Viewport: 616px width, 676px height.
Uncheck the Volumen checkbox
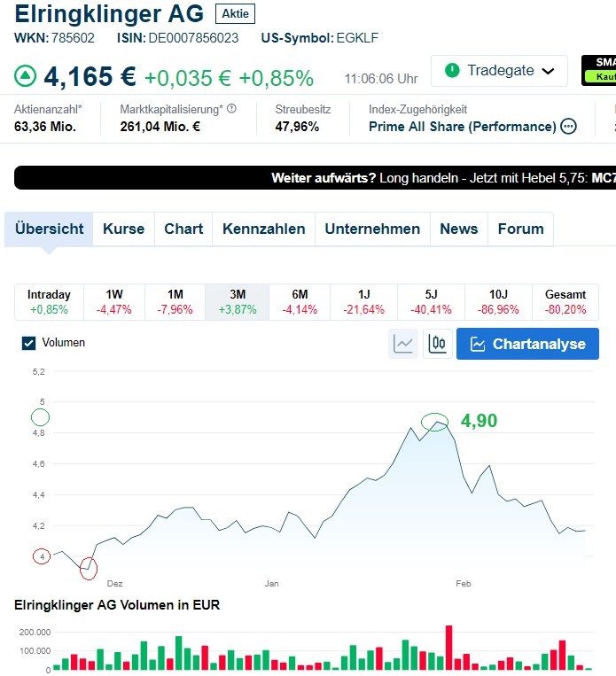28,343
